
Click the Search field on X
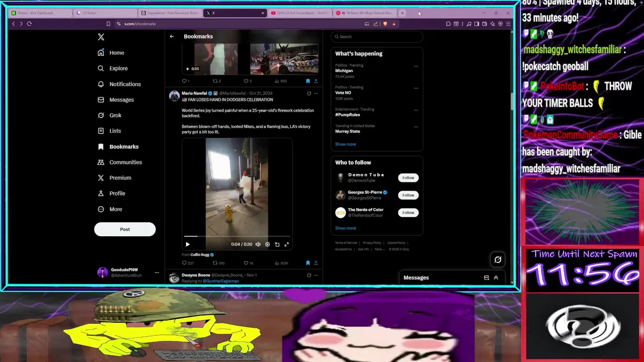[377, 37]
